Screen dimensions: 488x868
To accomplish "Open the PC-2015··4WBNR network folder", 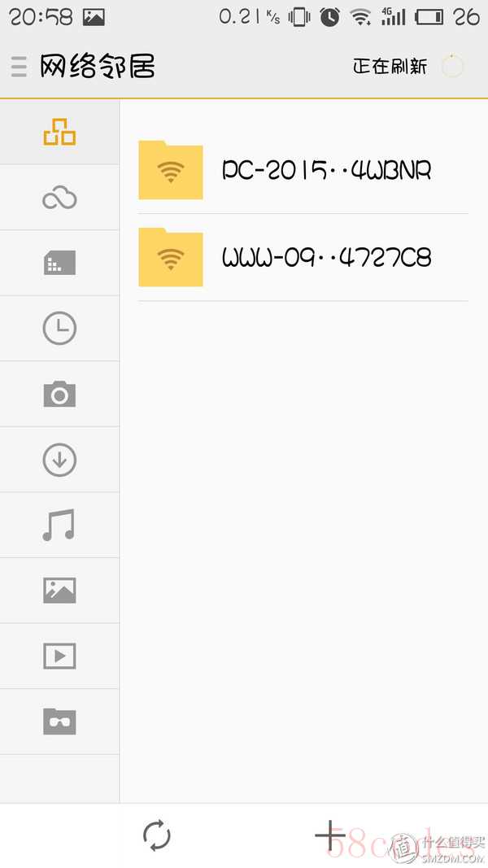I will pos(303,170).
